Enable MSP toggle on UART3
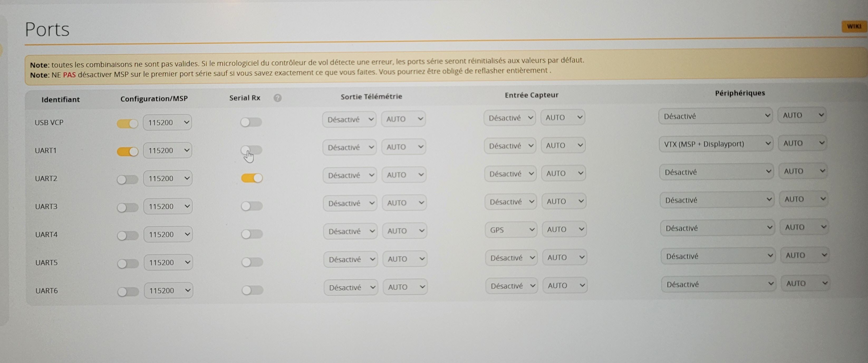This screenshot has width=868, height=363. point(128,208)
